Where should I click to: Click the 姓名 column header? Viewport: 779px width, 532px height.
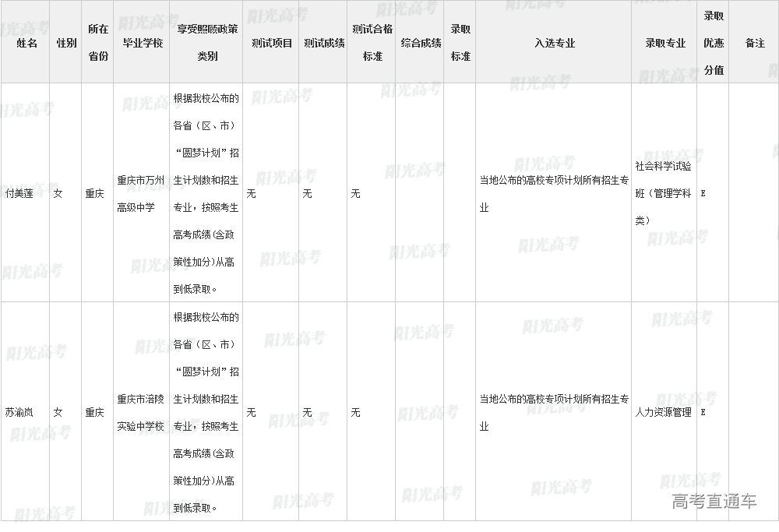coord(26,44)
